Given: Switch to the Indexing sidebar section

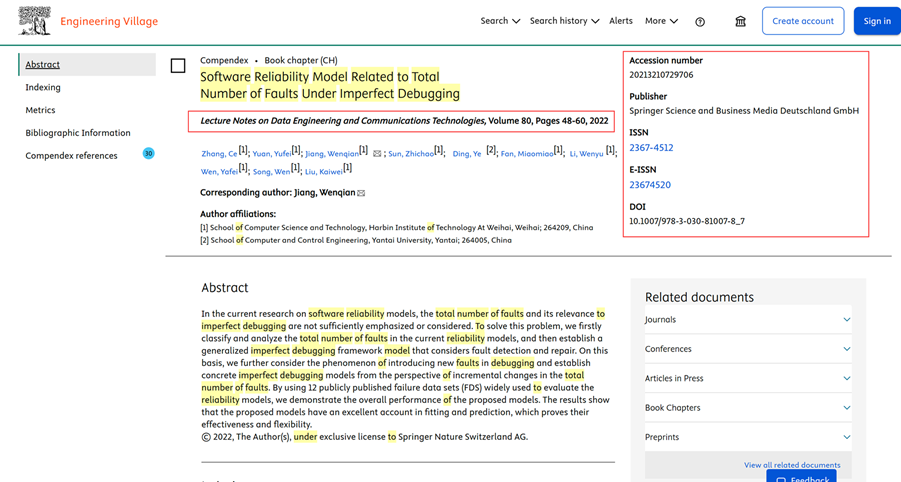Looking at the screenshot, I should (43, 87).
